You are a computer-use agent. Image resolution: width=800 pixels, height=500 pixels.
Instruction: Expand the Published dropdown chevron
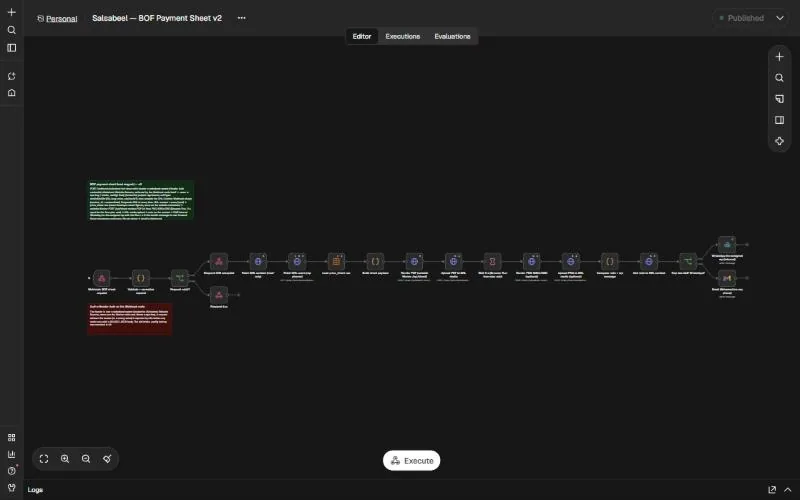coord(780,18)
